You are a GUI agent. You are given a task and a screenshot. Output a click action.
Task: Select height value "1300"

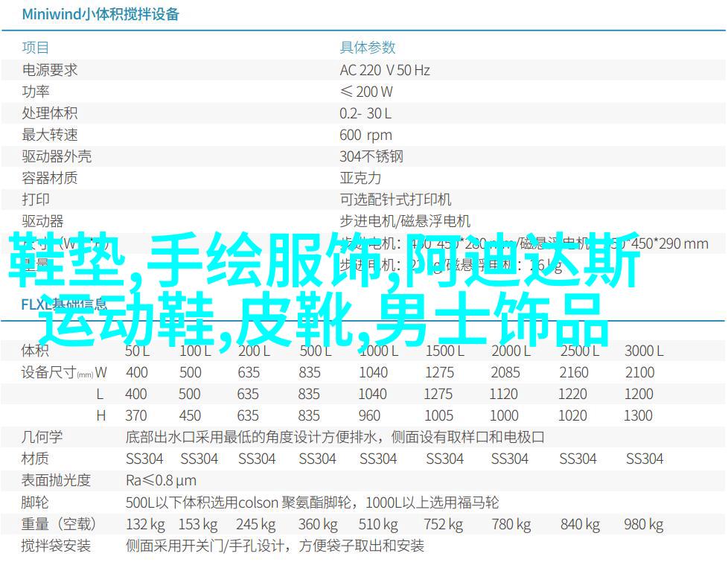pyautogui.click(x=639, y=415)
